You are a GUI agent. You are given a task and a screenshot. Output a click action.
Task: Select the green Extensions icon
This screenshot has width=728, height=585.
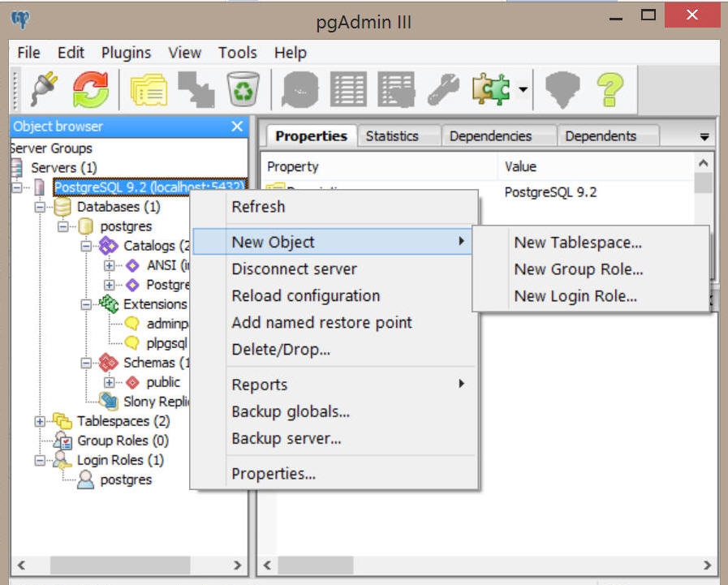coord(109,304)
